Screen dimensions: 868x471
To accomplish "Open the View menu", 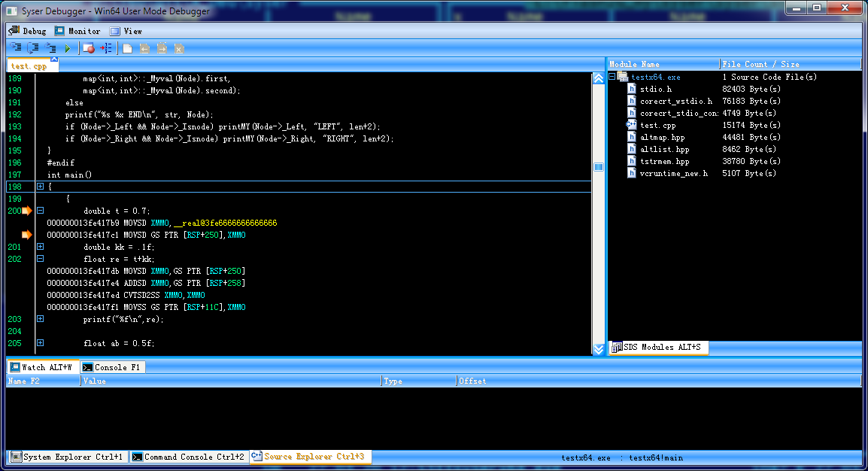I will pyautogui.click(x=126, y=31).
